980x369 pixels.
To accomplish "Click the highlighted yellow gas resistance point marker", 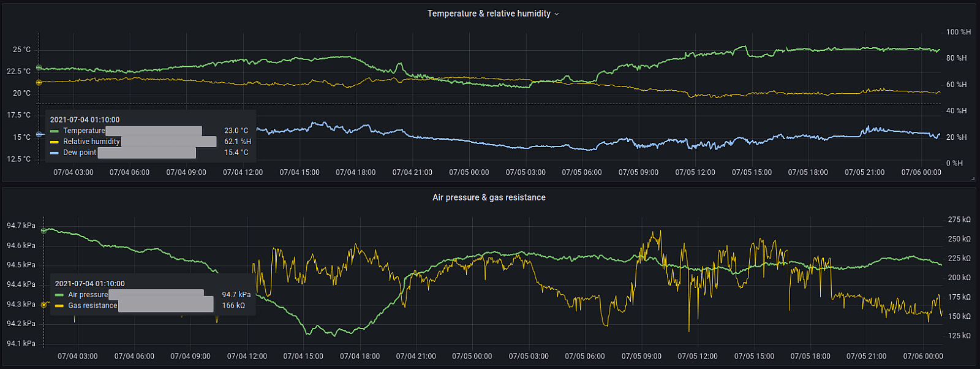I will click(x=43, y=304).
